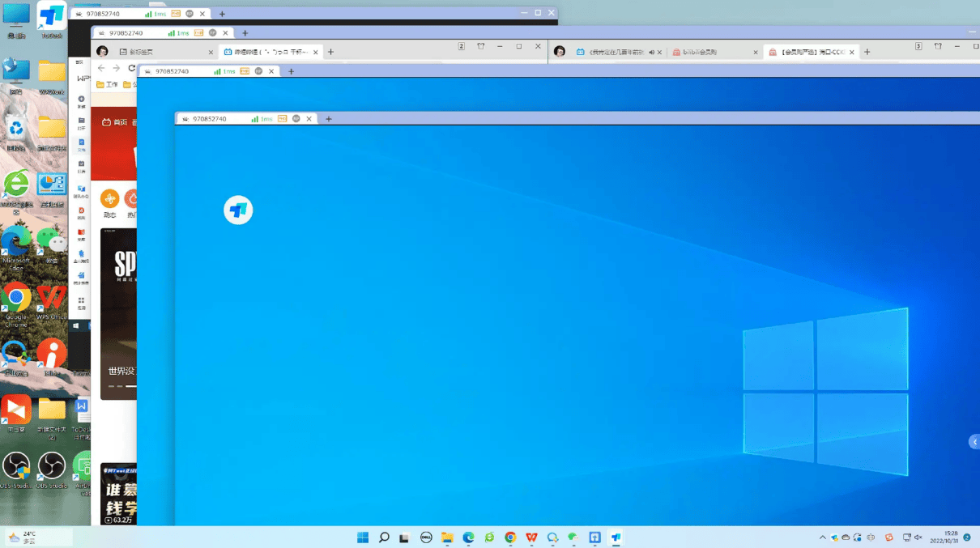Expand the side panel arrow at right edge
The height and width of the screenshot is (548, 980).
(x=974, y=442)
